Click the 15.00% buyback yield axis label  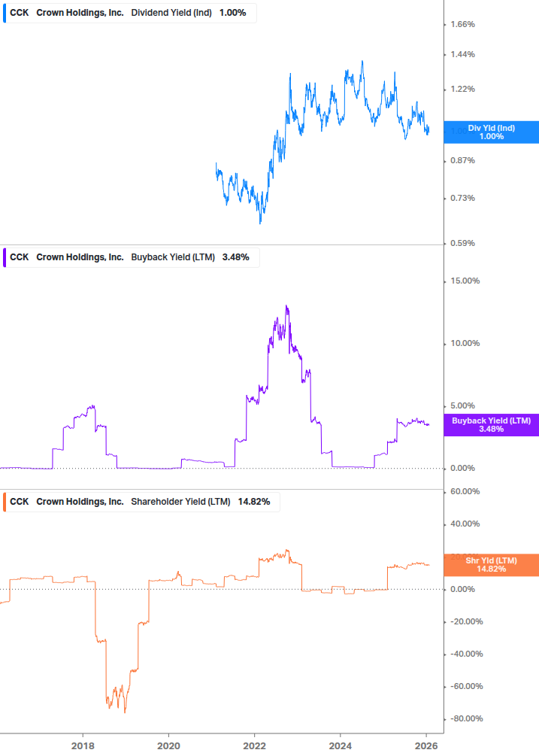465,281
